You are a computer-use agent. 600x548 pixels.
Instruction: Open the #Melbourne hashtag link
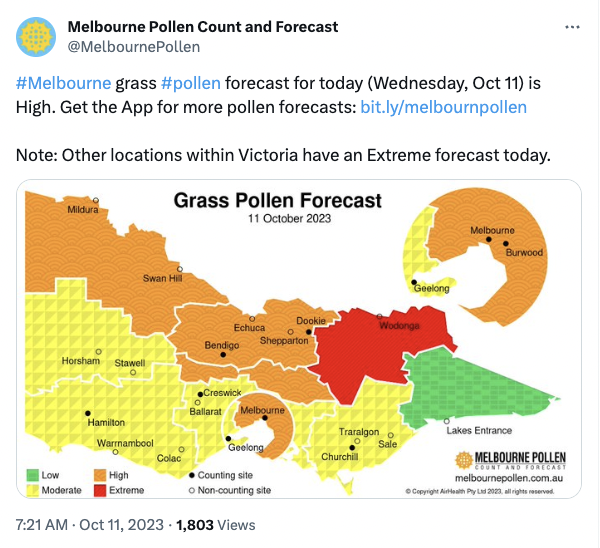point(63,83)
